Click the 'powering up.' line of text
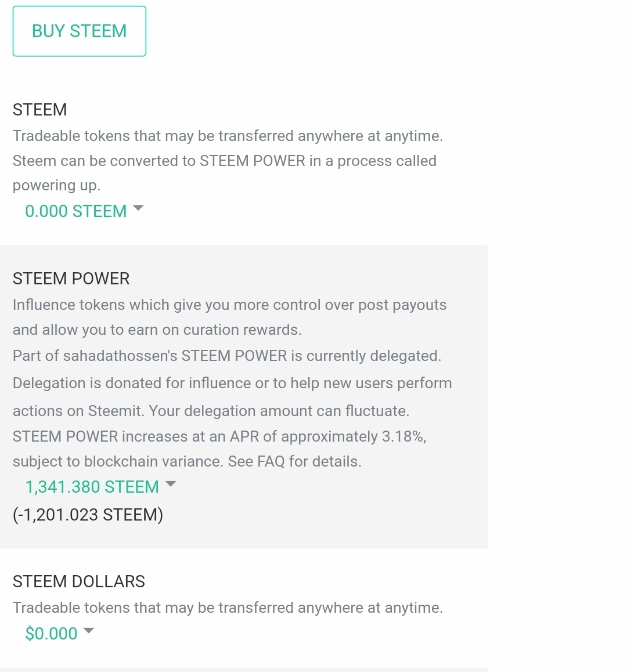Viewport: 627px width, 672px height. pyautogui.click(x=57, y=186)
